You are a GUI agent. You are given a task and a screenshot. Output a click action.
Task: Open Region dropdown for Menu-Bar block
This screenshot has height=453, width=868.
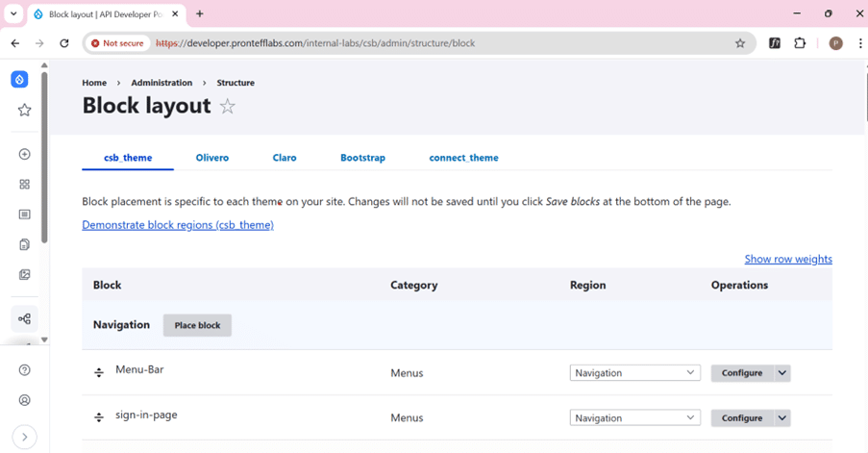click(634, 373)
